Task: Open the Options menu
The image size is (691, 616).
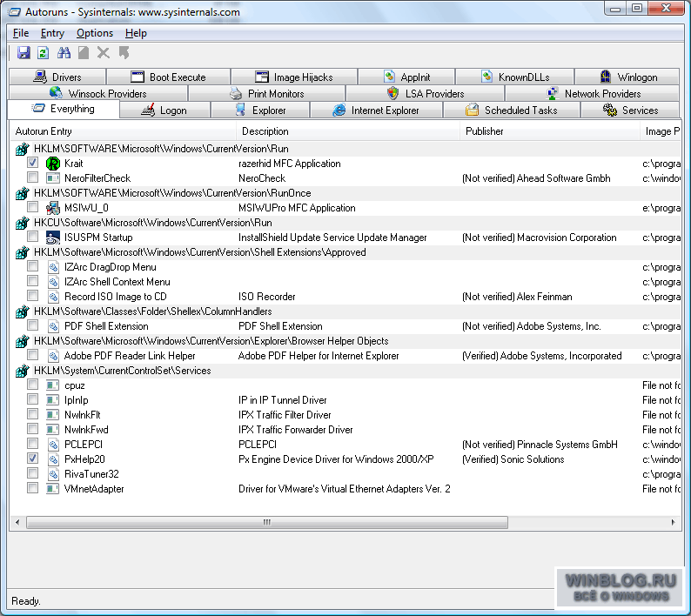Action: (95, 33)
